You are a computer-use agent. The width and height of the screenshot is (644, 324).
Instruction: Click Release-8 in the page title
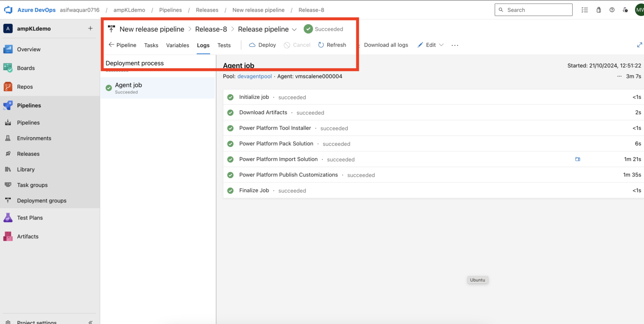(x=211, y=29)
